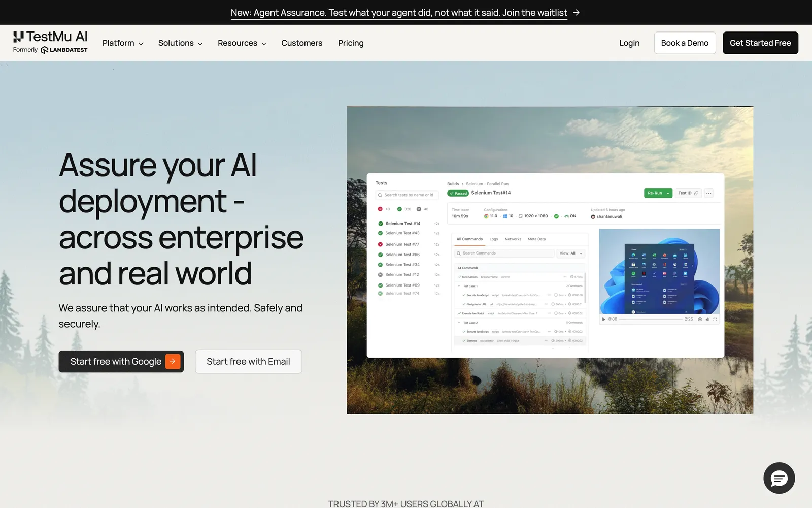Image resolution: width=812 pixels, height=508 pixels.
Task: Copy Test ID via Test ID button
Action: 688,193
